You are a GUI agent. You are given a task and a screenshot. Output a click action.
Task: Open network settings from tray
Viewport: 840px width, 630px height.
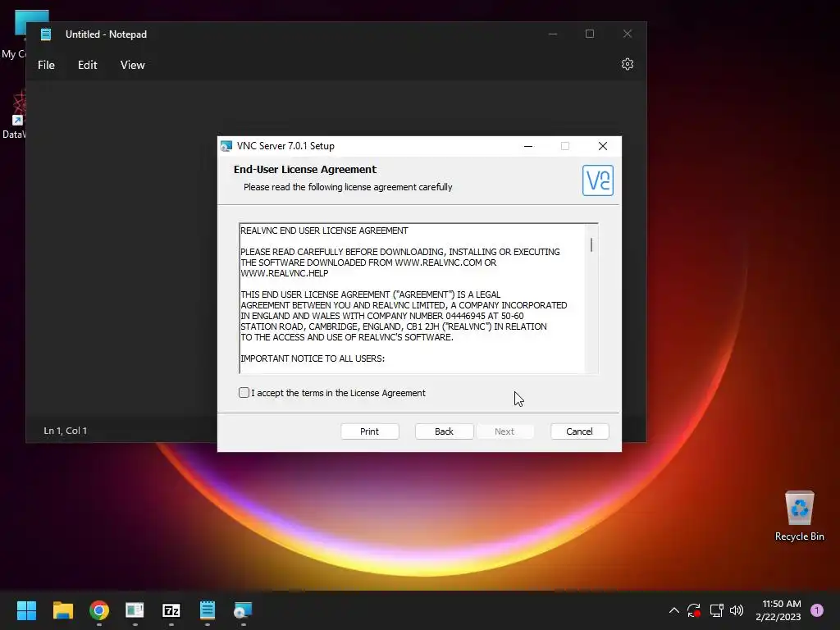(716, 610)
